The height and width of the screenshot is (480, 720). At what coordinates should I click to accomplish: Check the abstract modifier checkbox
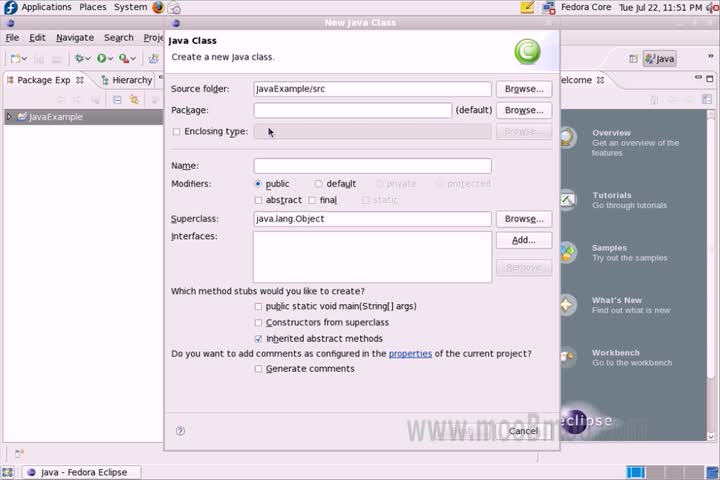[x=258, y=200]
